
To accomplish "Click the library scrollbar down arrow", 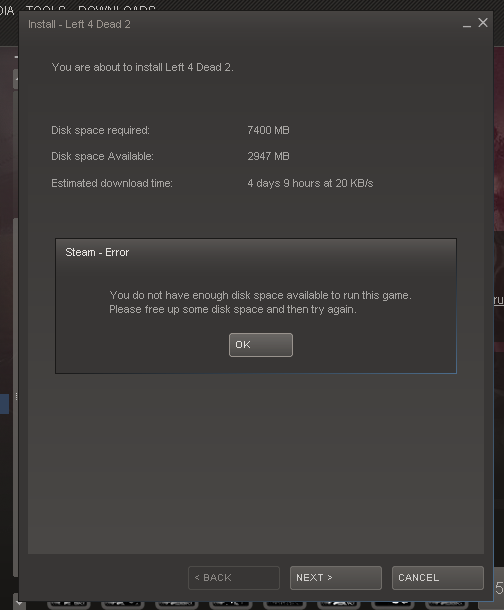I will click(x=16, y=602).
